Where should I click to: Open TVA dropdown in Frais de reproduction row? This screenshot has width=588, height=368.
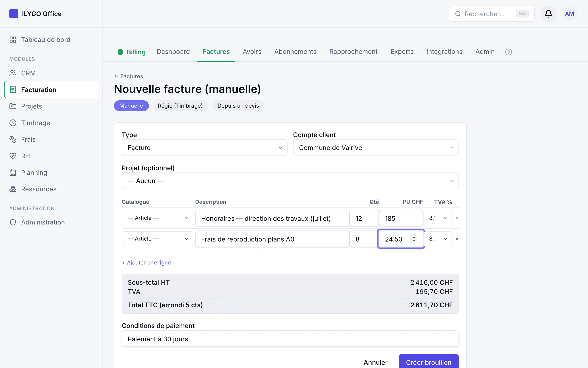coord(438,239)
